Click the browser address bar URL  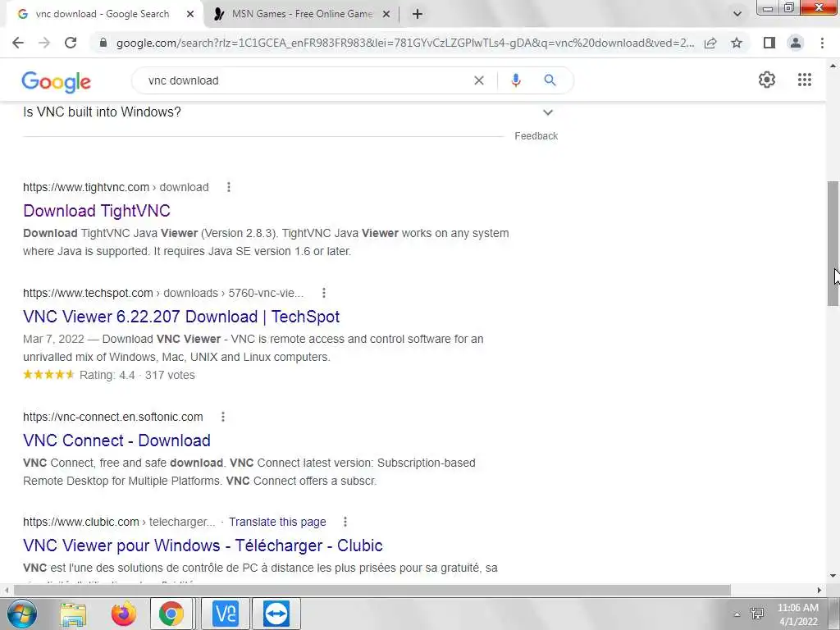click(x=405, y=43)
